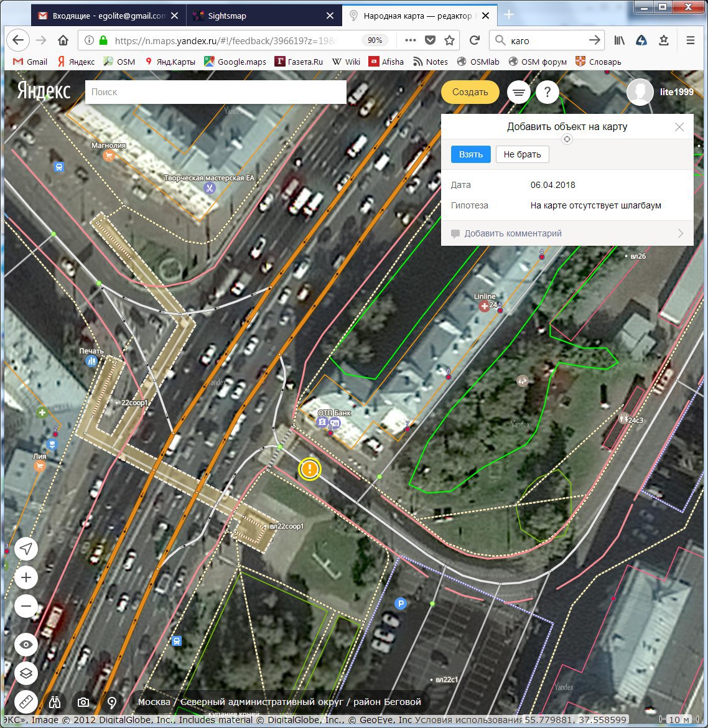
Task: Click the 90% page zoom indicator
Action: 375,40
